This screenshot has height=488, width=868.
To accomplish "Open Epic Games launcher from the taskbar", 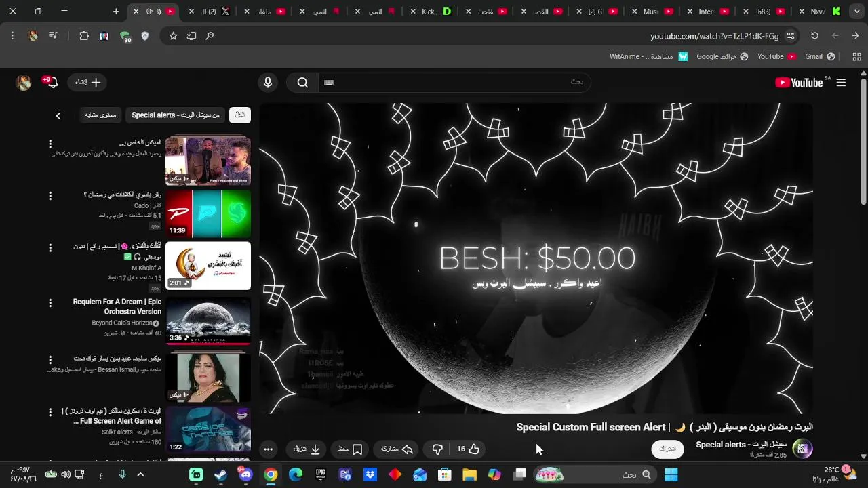I will [x=320, y=474].
